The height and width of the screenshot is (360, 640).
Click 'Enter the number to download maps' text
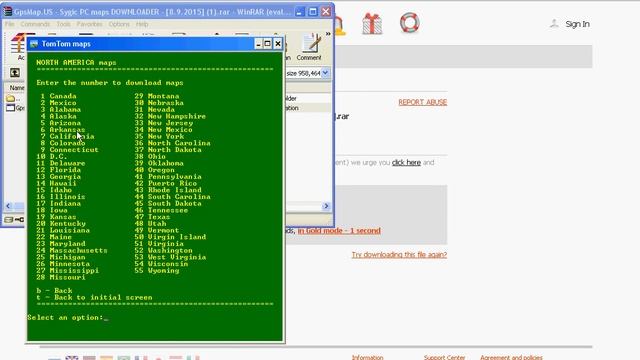[x=110, y=83]
